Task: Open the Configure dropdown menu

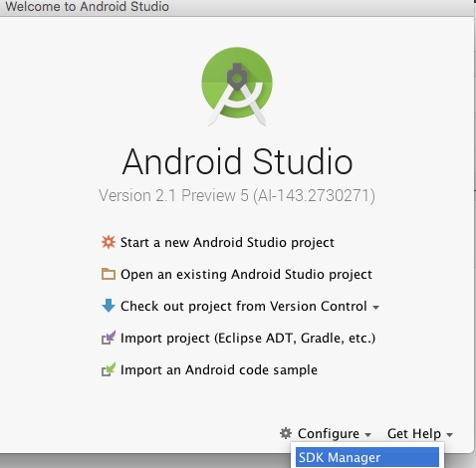Action: point(335,433)
